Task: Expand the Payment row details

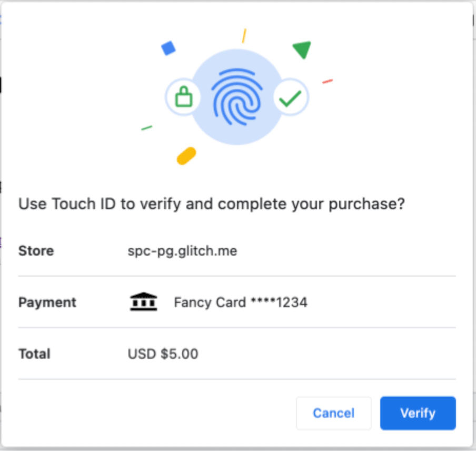Action: [47, 302]
